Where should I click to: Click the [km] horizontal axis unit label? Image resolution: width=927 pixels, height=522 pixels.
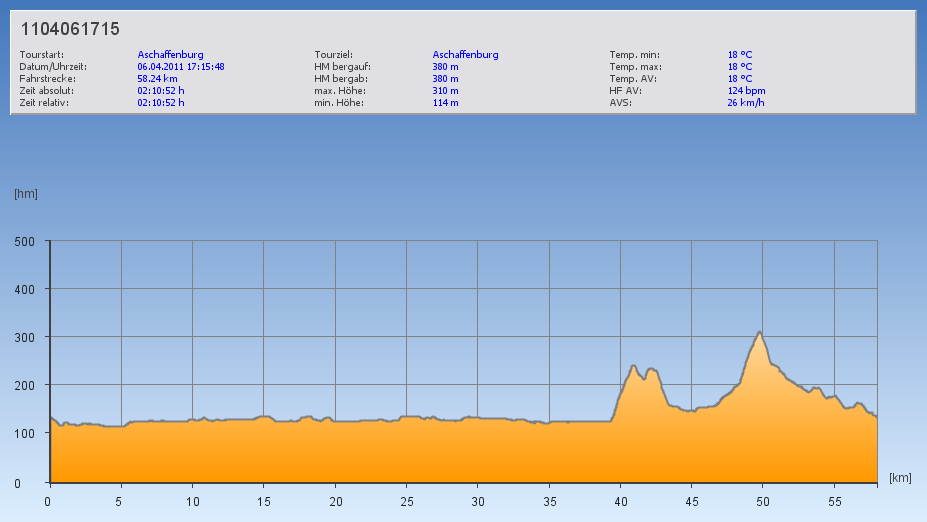pos(899,478)
